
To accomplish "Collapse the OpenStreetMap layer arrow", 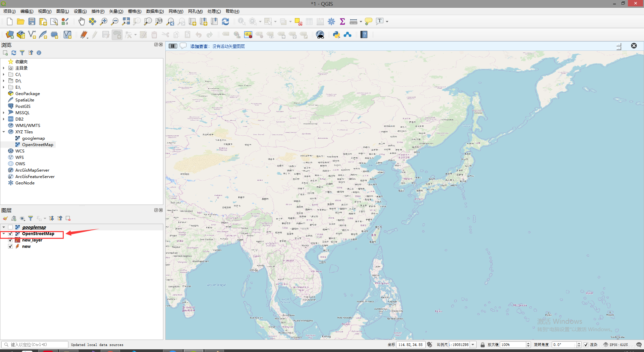I will point(4,234).
